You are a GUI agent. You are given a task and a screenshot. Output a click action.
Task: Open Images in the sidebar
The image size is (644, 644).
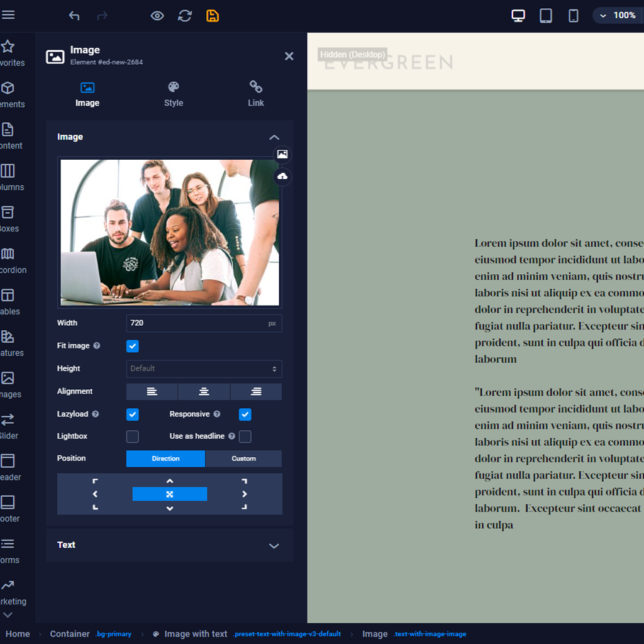pyautogui.click(x=11, y=386)
